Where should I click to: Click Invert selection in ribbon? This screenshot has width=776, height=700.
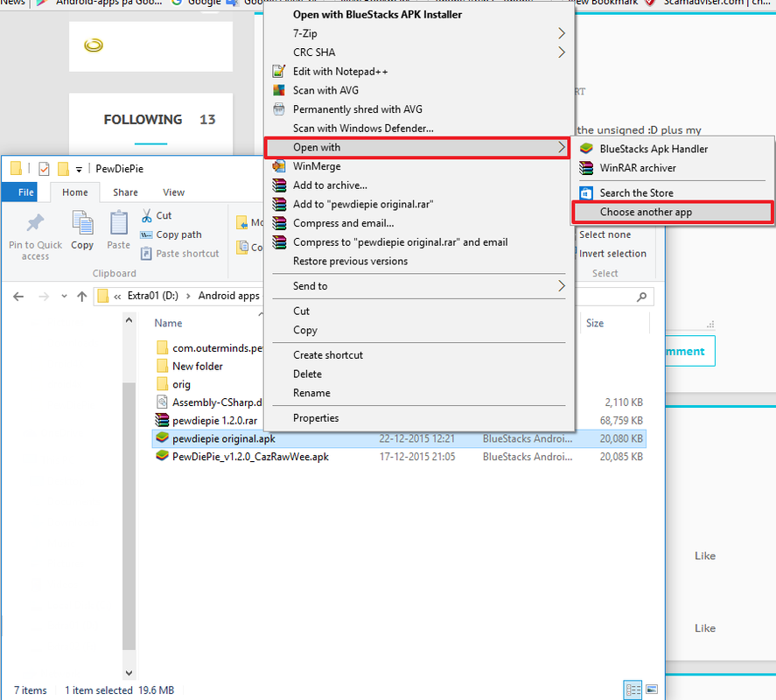click(612, 254)
